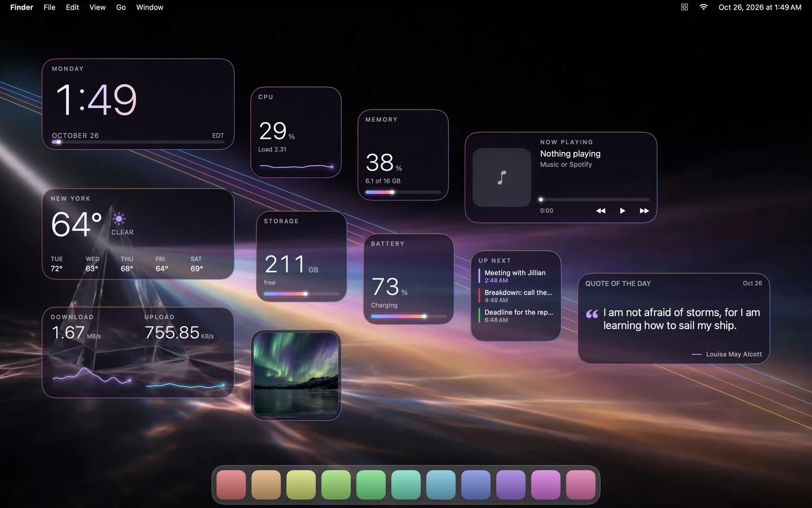The height and width of the screenshot is (508, 812).
Task: Click the sun Clear weather icon
Action: coord(118,219)
